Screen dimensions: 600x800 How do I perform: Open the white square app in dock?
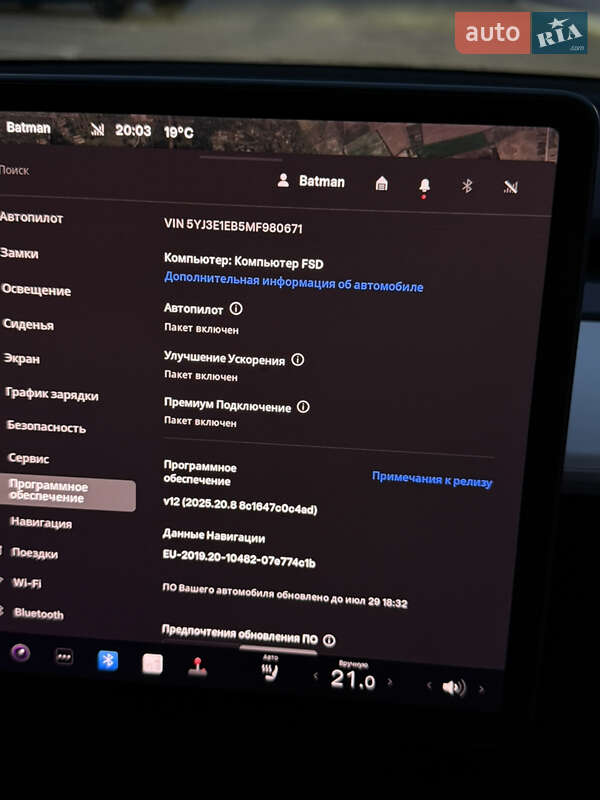click(152, 664)
